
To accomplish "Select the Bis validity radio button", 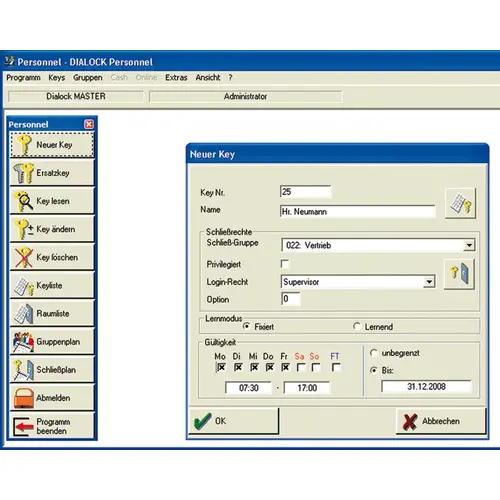I will [x=374, y=370].
